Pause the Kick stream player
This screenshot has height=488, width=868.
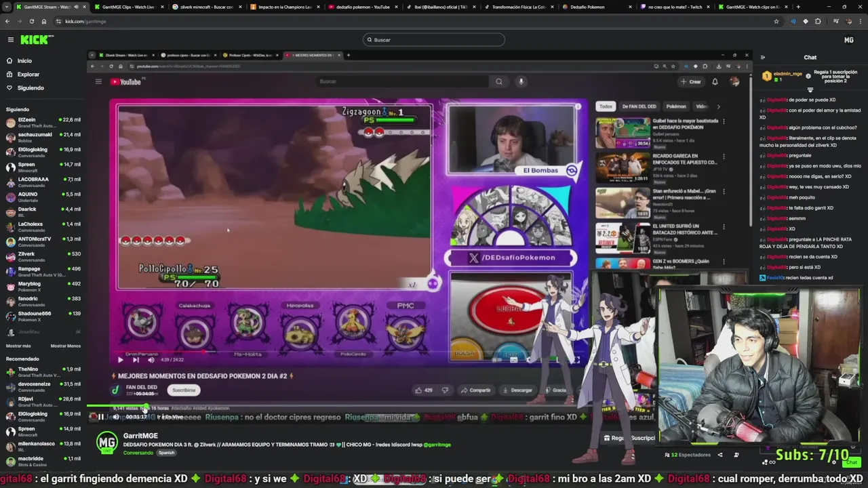(101, 417)
